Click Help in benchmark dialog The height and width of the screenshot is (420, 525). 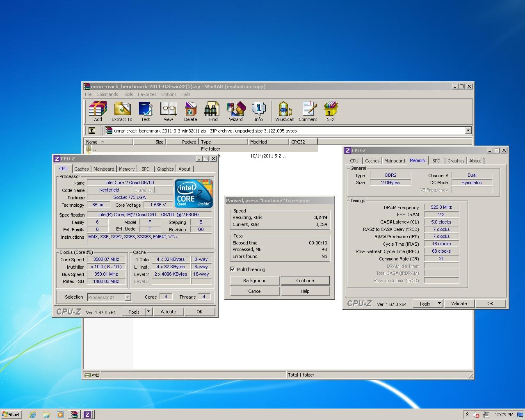coord(305,291)
